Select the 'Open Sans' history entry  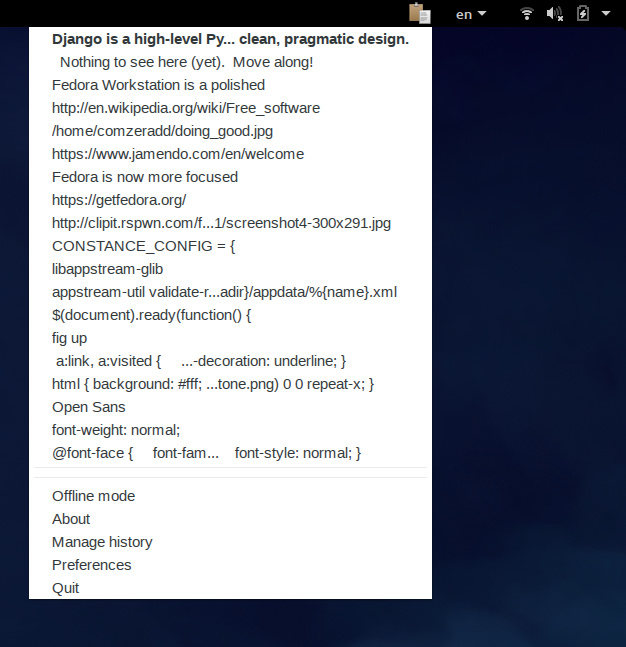point(230,407)
